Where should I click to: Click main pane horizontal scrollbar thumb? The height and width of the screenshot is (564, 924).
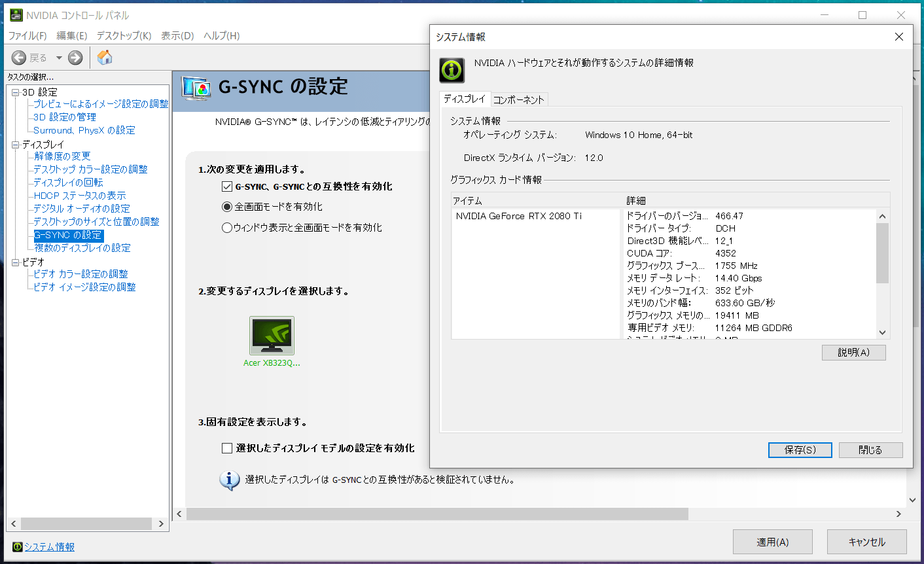[437, 514]
